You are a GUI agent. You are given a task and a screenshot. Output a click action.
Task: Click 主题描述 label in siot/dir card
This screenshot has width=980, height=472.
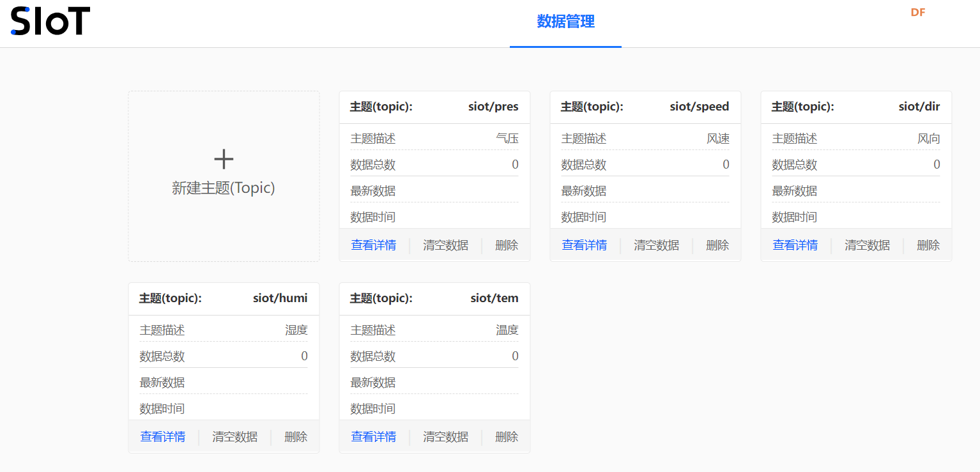[x=795, y=139]
